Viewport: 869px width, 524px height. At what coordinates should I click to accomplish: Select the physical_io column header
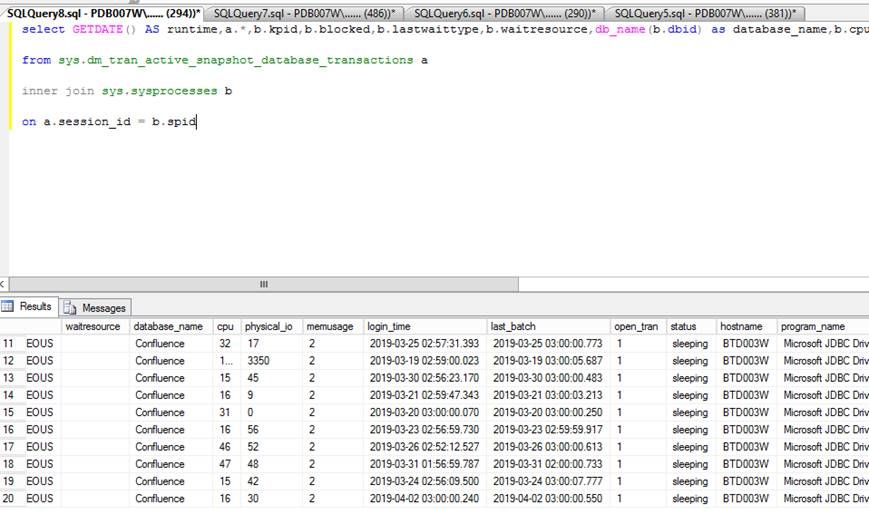click(x=272, y=327)
